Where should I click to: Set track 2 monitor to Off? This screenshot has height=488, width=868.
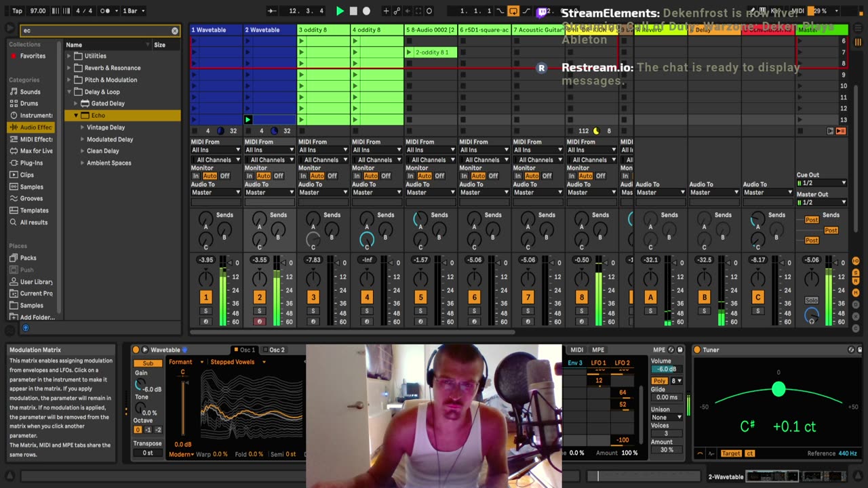tap(278, 176)
